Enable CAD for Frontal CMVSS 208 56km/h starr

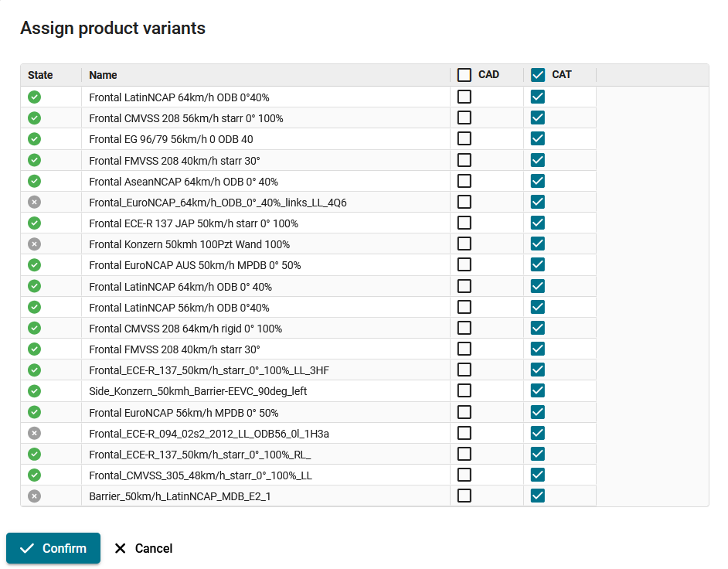click(464, 118)
